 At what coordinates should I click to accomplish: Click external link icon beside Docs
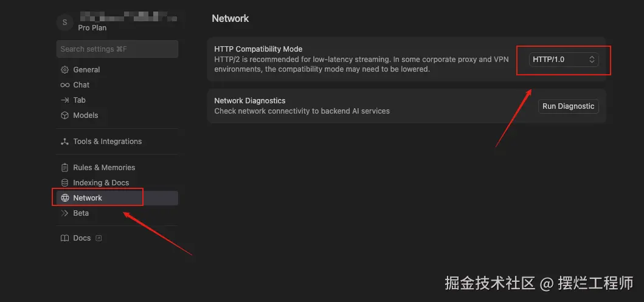coord(99,238)
